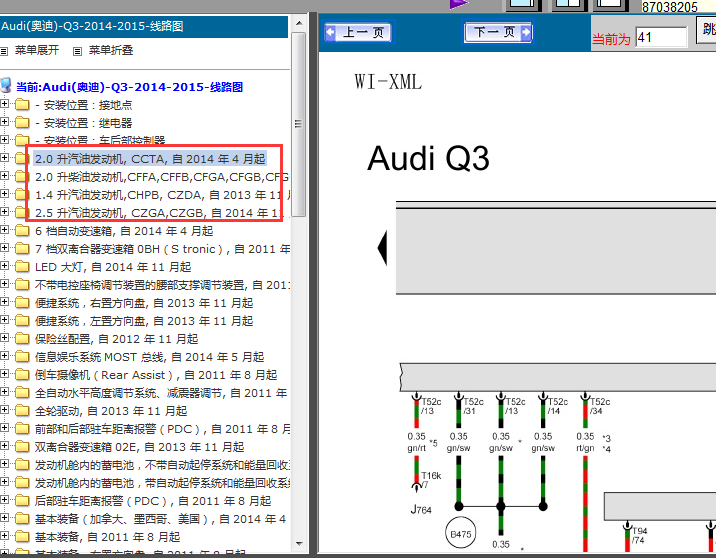This screenshot has width=716, height=558.
Task: Expand the 2.0 升柴油发动机 CFFA folder
Action: (4, 175)
